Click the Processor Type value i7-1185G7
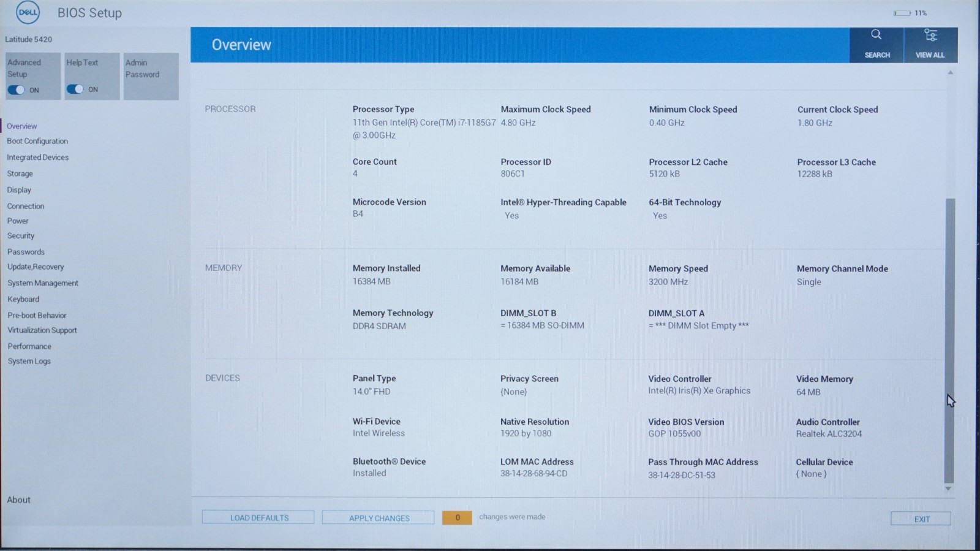This screenshot has width=980, height=551. click(x=424, y=129)
